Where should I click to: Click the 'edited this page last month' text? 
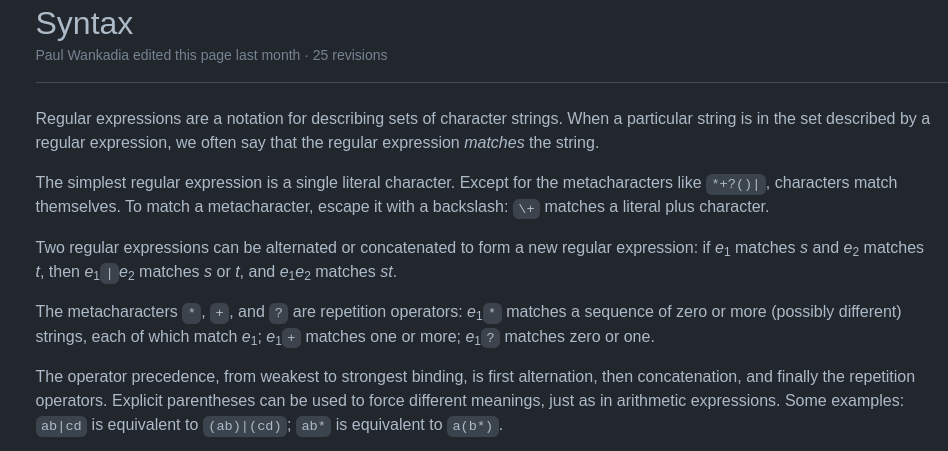(216, 55)
